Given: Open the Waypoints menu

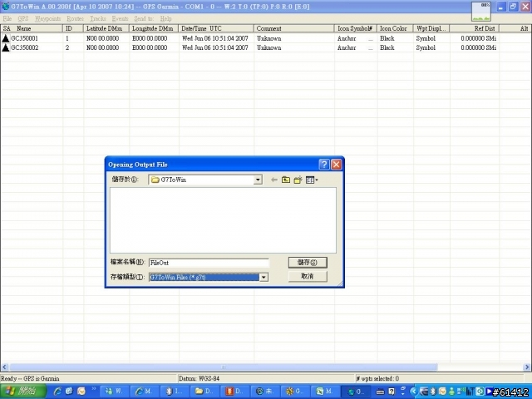Looking at the screenshot, I should [48, 18].
